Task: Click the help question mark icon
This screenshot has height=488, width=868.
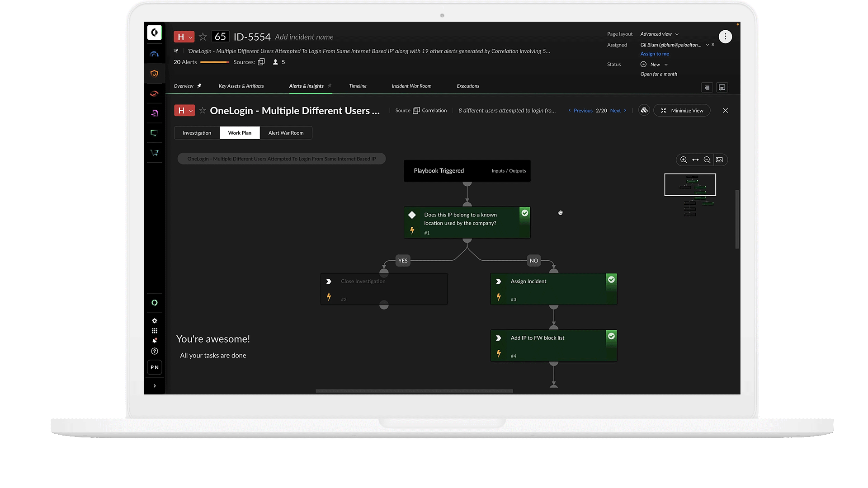Action: pos(155,351)
